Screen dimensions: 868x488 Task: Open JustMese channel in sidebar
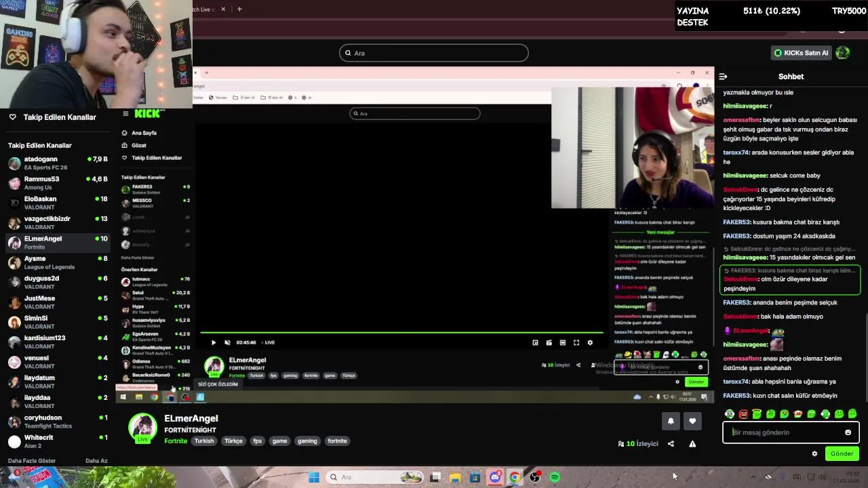coord(58,302)
